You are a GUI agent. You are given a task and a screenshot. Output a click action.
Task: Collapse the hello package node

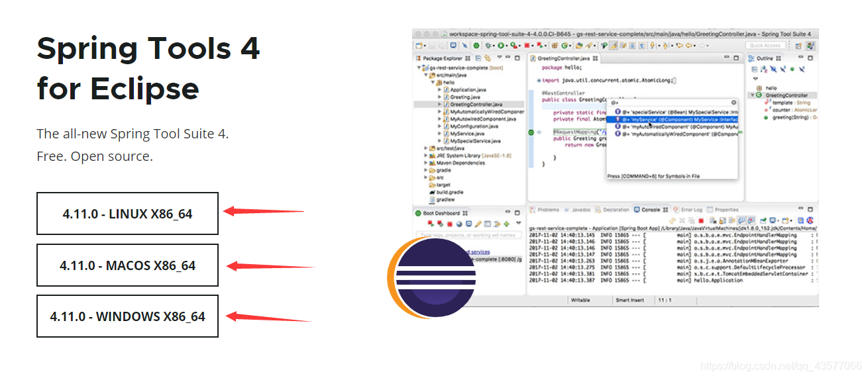[x=432, y=82]
